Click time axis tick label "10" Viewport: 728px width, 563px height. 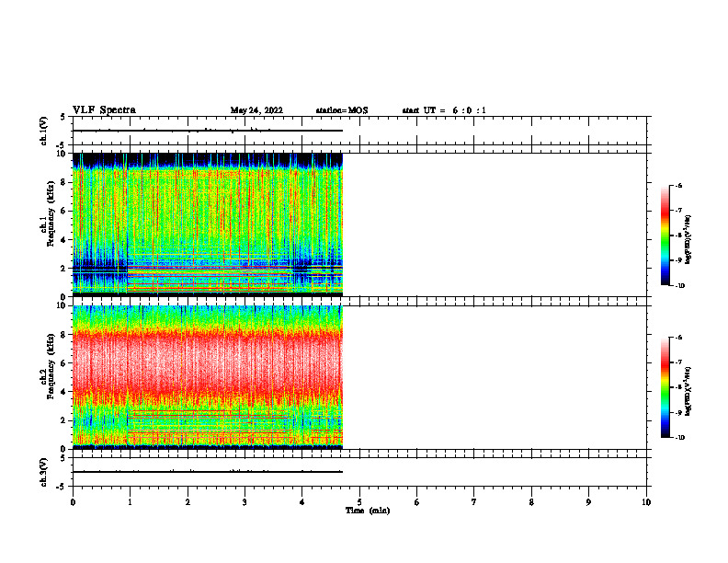pyautogui.click(x=646, y=502)
